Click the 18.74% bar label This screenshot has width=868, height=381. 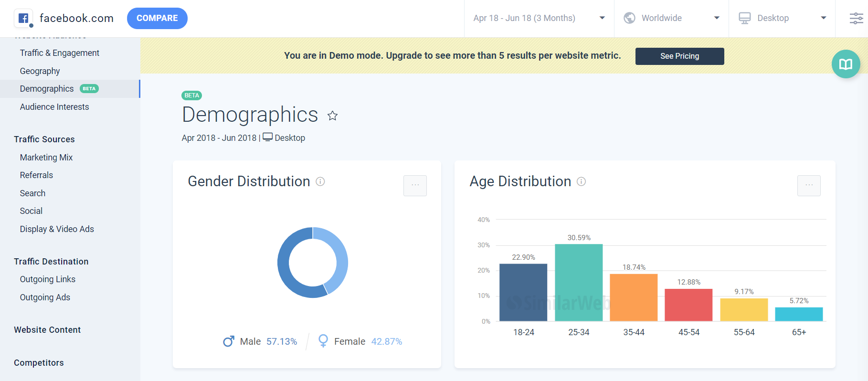(634, 267)
